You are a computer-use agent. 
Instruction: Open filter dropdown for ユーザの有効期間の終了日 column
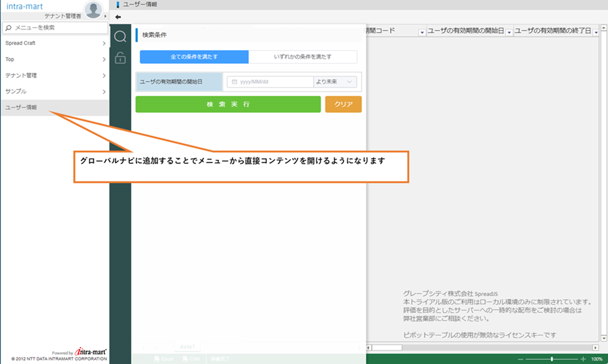tap(596, 32)
